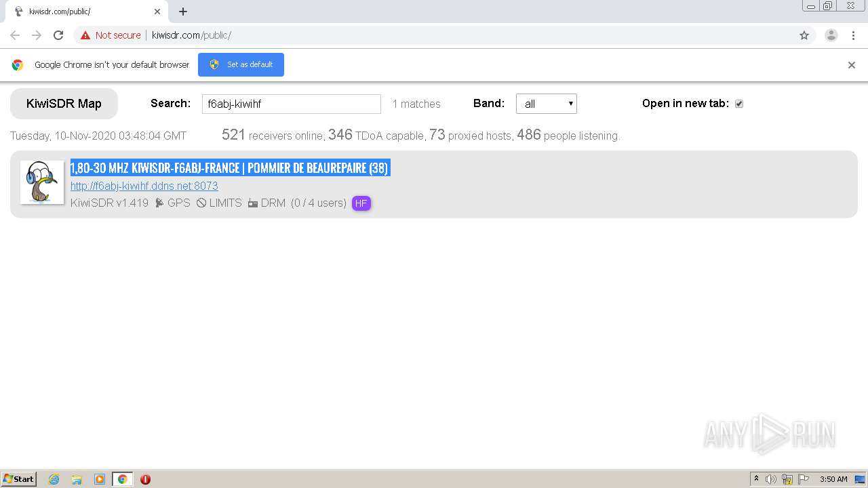Open a new tab with the plus button
The image size is (868, 488).
183,12
